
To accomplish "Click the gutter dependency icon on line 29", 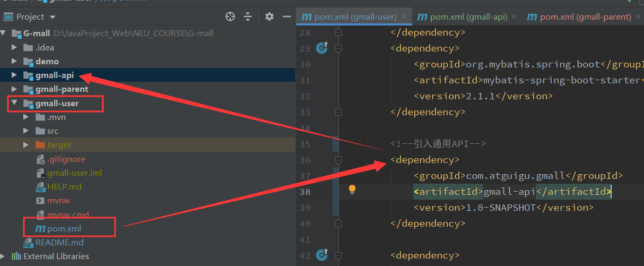I will pos(321,48).
